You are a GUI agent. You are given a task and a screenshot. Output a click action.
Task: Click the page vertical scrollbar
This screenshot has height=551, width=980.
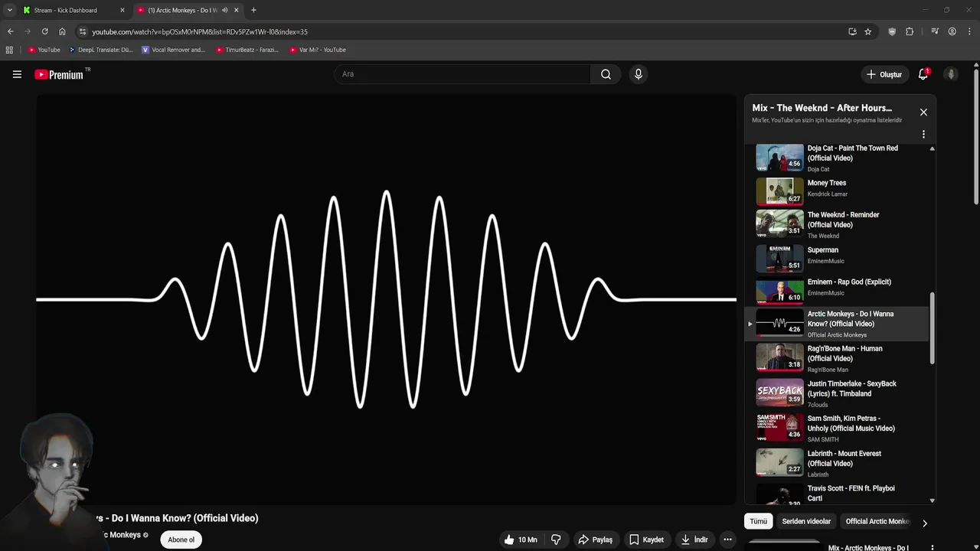(x=976, y=136)
